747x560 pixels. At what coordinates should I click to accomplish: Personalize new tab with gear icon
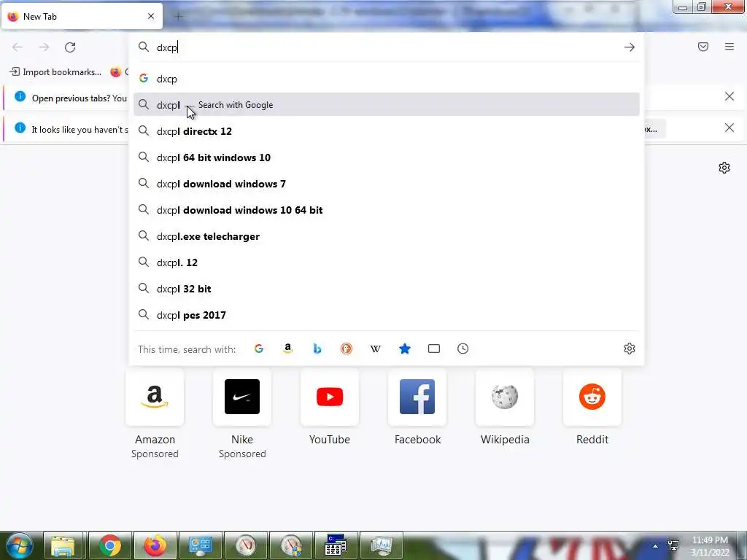pyautogui.click(x=724, y=168)
